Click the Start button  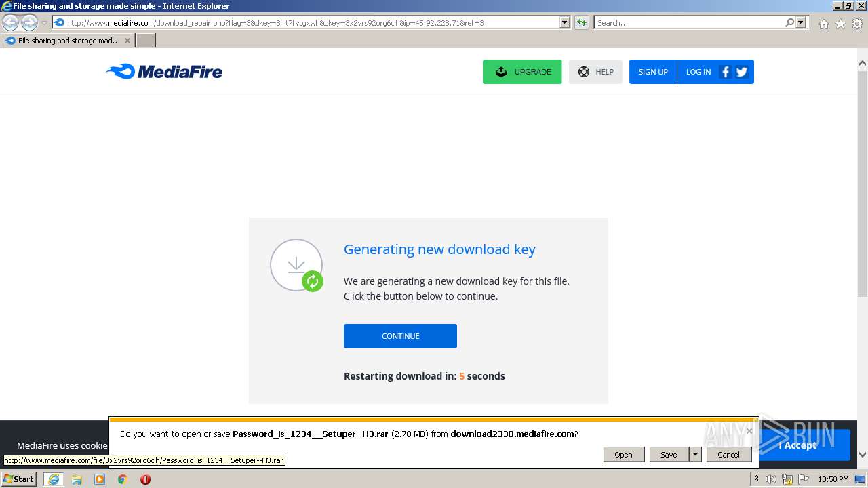[19, 479]
